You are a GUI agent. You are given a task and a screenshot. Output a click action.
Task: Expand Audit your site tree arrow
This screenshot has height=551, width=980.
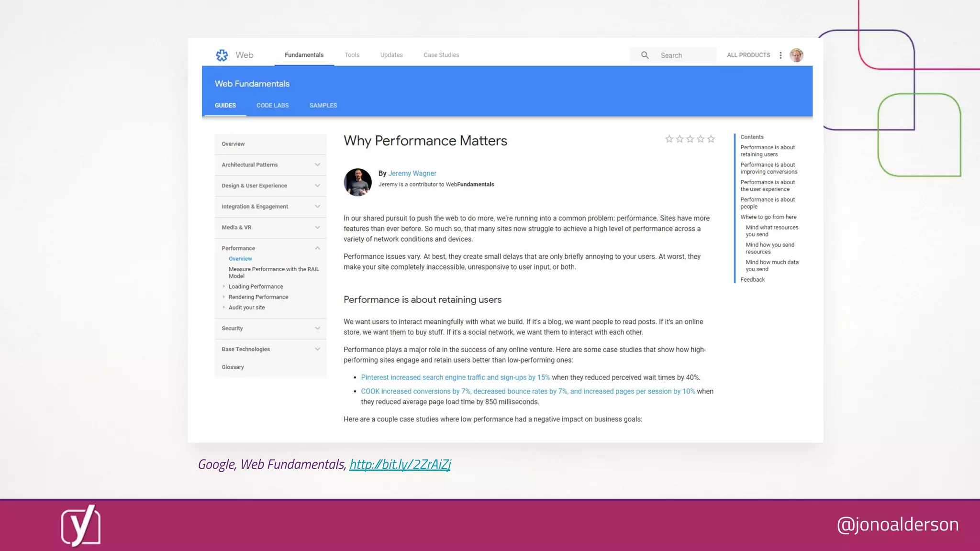(x=223, y=308)
